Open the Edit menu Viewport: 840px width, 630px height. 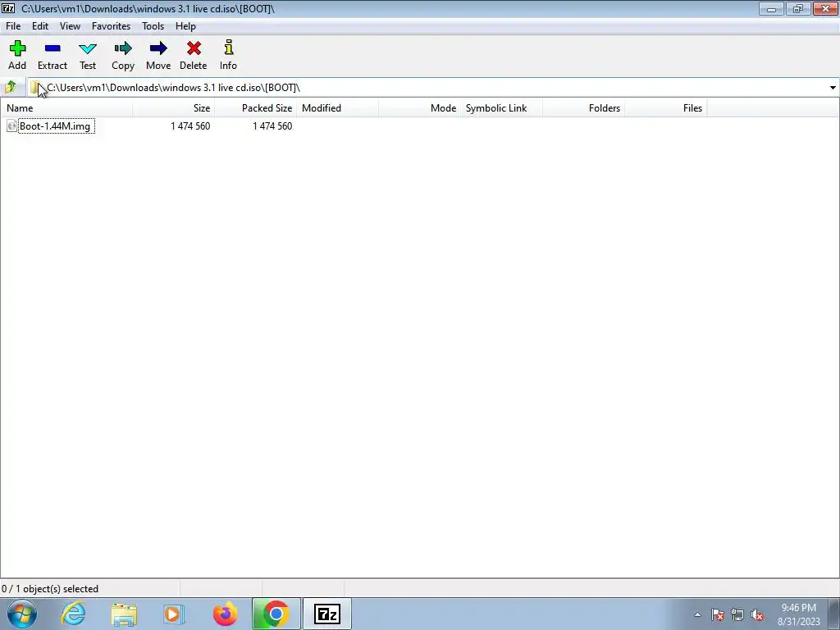[40, 26]
